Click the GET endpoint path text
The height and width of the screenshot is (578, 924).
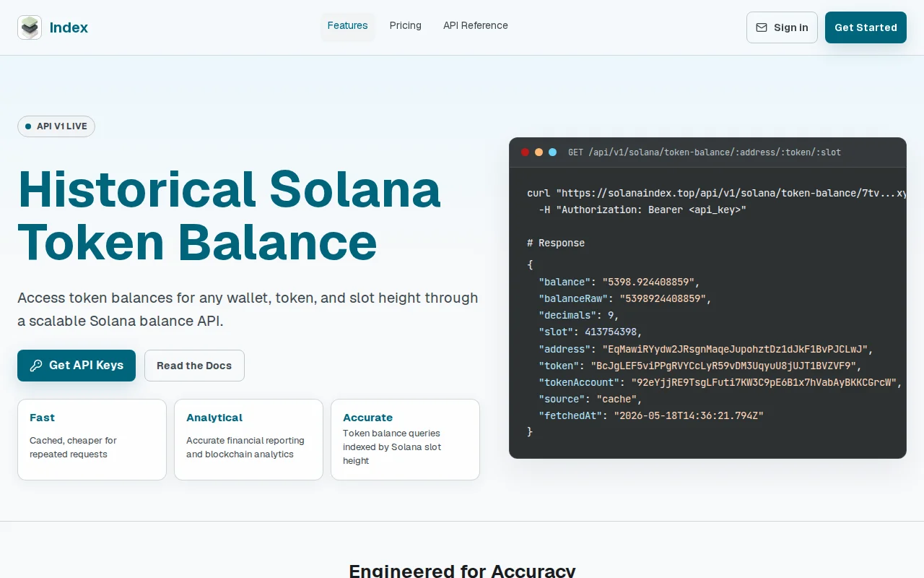click(x=705, y=152)
